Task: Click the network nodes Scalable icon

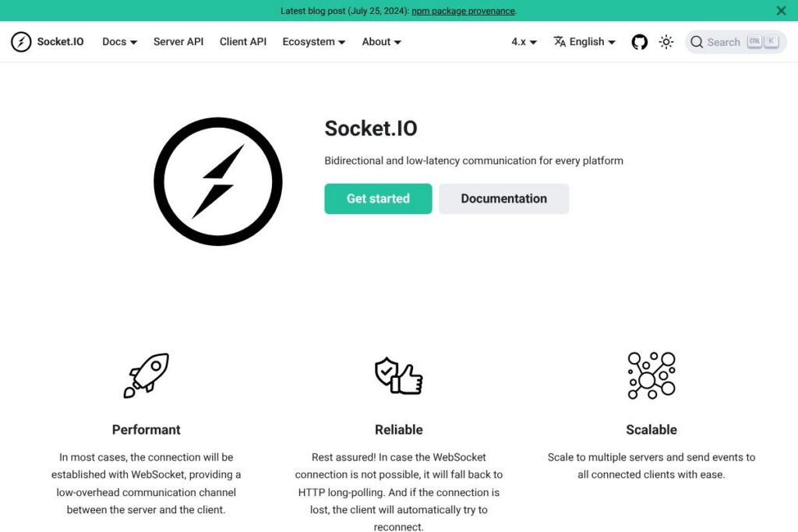Action: point(651,375)
